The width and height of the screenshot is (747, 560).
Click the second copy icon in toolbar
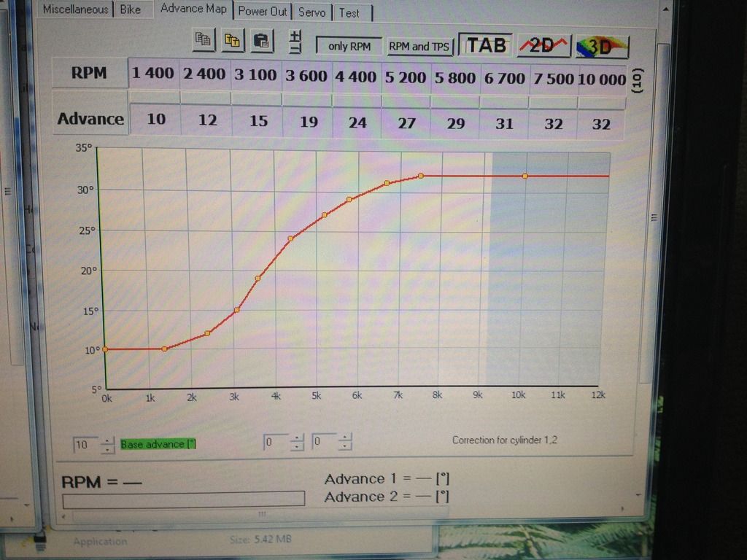point(233,40)
